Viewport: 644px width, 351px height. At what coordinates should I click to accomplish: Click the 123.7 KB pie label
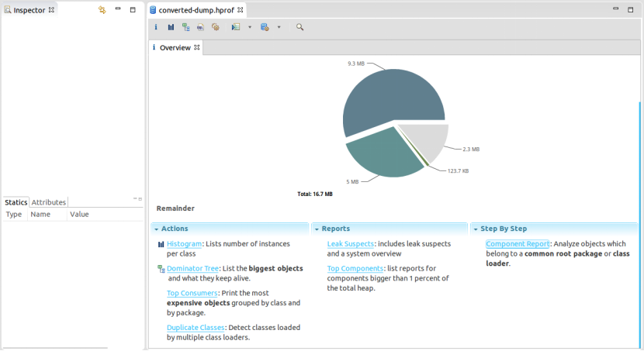click(x=458, y=171)
